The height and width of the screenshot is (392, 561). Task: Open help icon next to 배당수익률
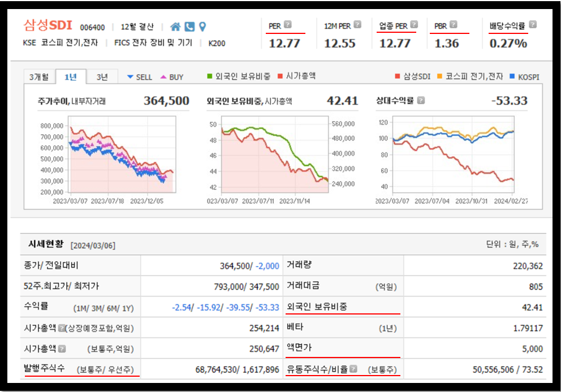coord(533,24)
